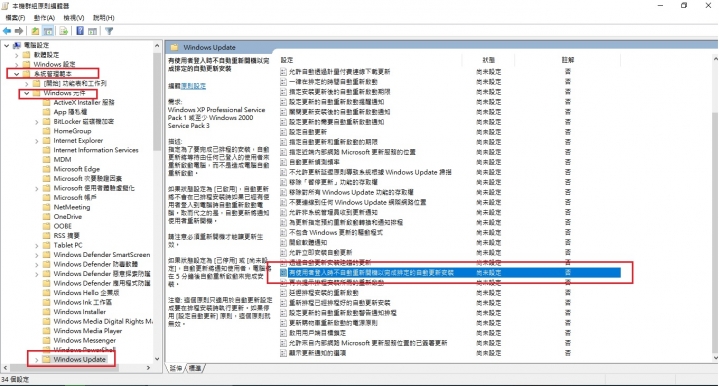Viewport: 719px width, 386px height.
Task: Click the 開啟軟體通知 policy icon
Action: click(x=283, y=243)
